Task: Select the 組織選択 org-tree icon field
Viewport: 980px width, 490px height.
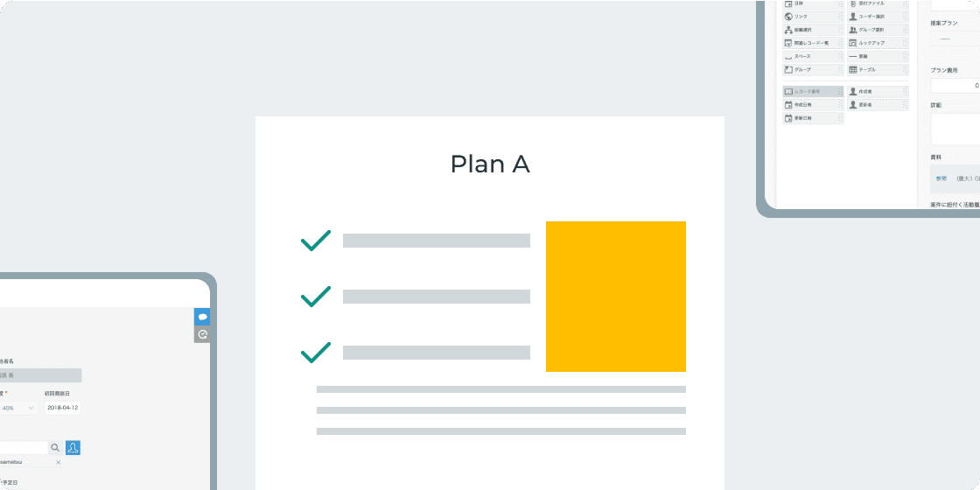Action: 788,30
